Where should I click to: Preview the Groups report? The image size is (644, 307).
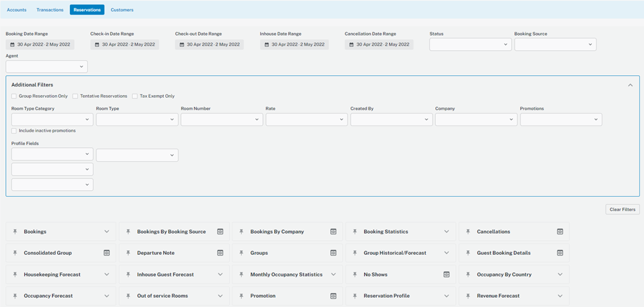click(334, 253)
